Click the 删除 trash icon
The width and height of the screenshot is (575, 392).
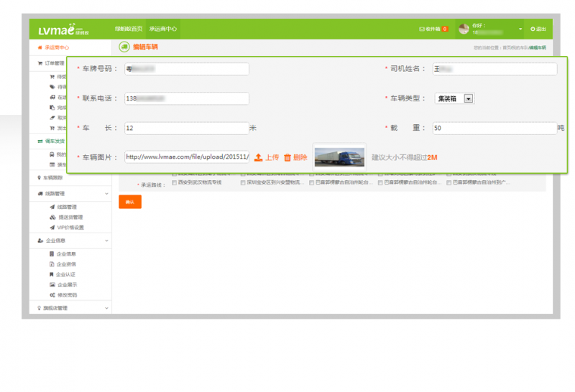[x=287, y=157]
